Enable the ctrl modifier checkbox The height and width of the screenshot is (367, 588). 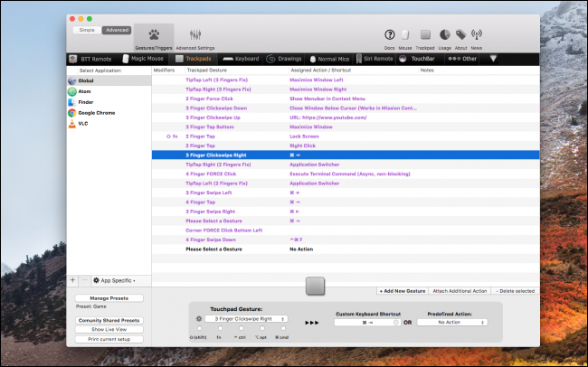pos(242,328)
